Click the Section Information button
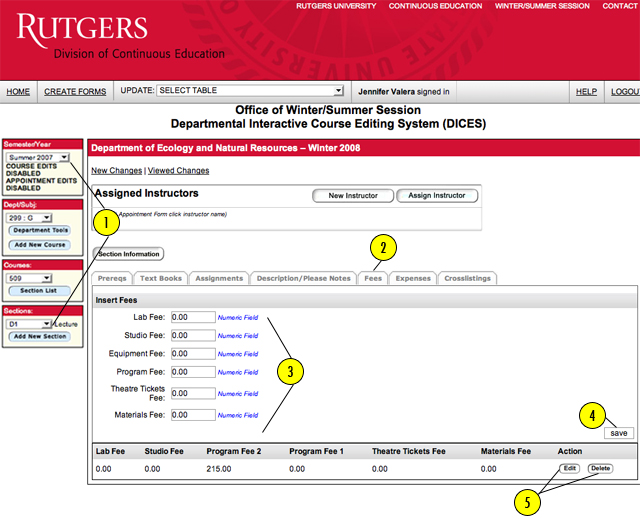The height and width of the screenshot is (525, 640). (128, 254)
